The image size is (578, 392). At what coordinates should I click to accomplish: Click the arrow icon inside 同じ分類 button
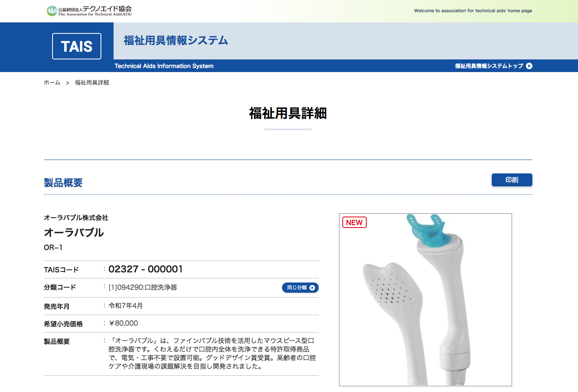click(x=312, y=288)
